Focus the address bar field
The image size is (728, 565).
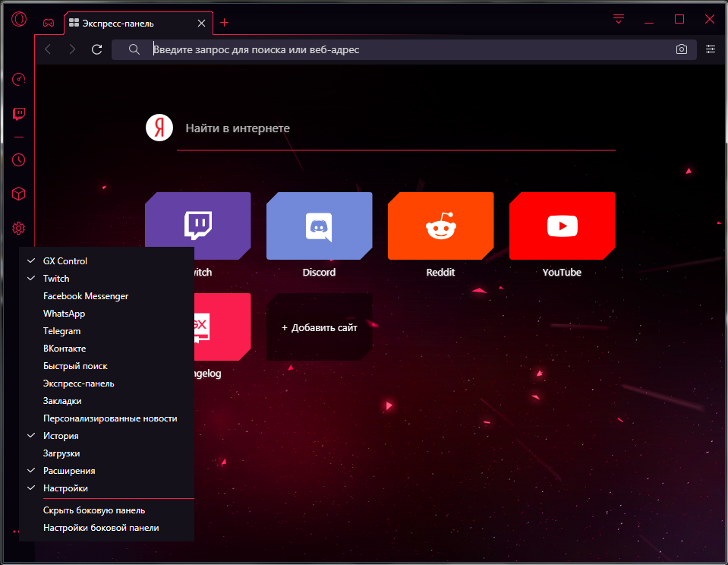coord(404,49)
